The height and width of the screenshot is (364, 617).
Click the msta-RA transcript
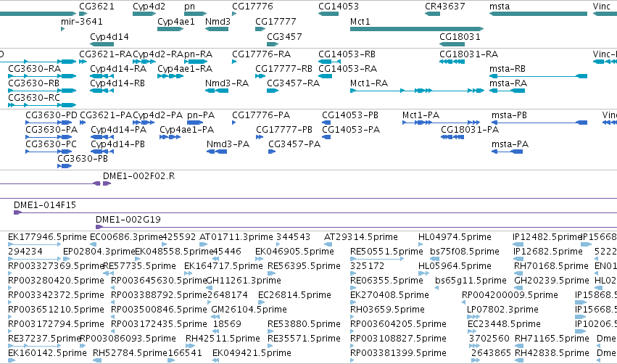pyautogui.click(x=508, y=91)
